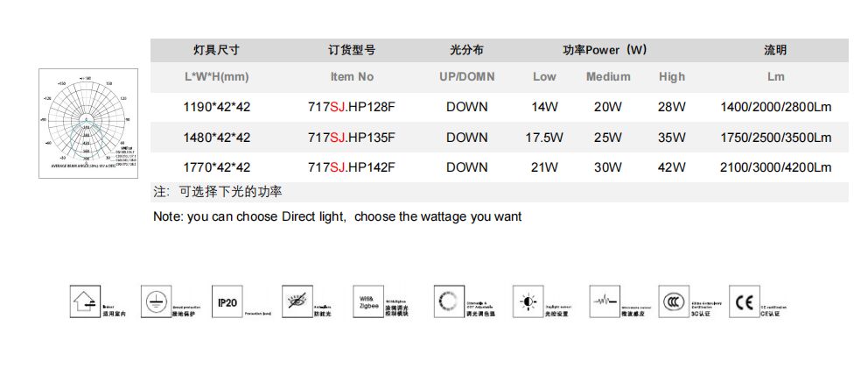Select the IP20 protection level icon

(226, 302)
